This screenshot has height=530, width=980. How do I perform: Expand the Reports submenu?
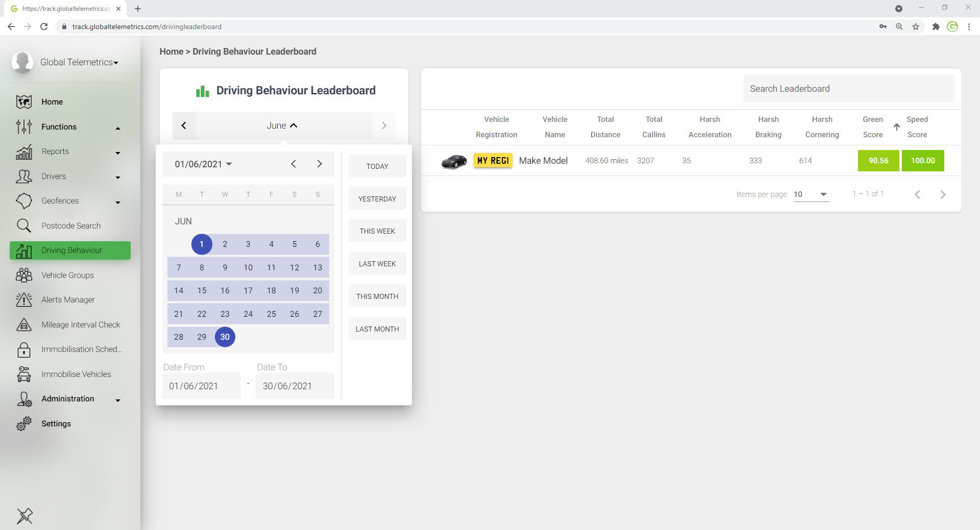click(x=118, y=153)
